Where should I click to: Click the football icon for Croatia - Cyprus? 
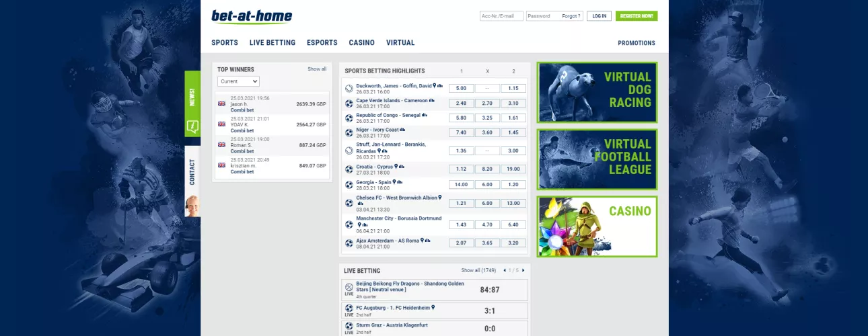pyautogui.click(x=349, y=169)
